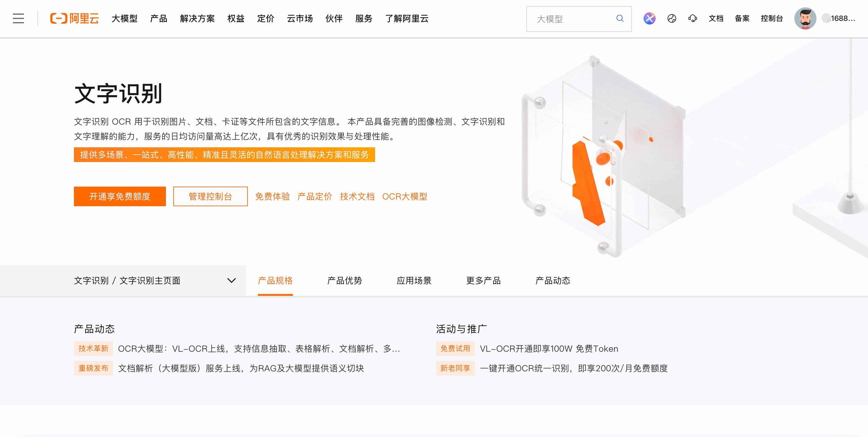Click the 文字识别 page title
Screen dimensions: 868x437
118,93
